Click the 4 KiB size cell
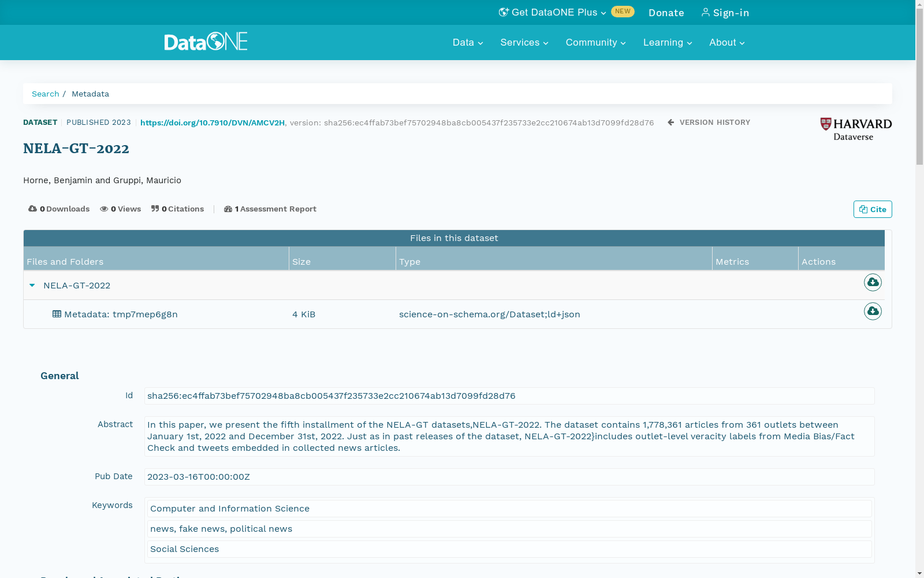The image size is (924, 578). coord(304,314)
